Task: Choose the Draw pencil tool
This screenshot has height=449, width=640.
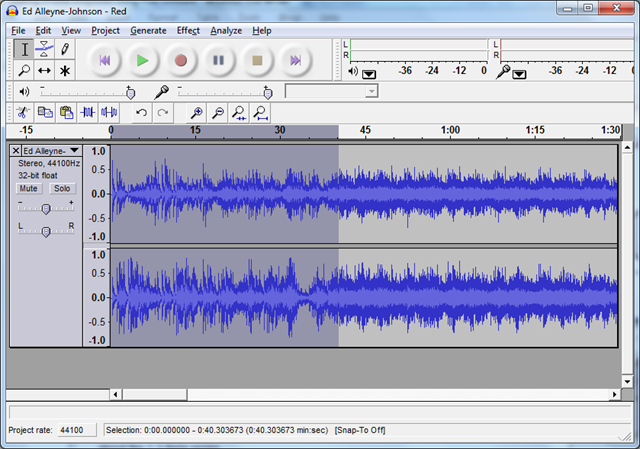Action: 65,49
